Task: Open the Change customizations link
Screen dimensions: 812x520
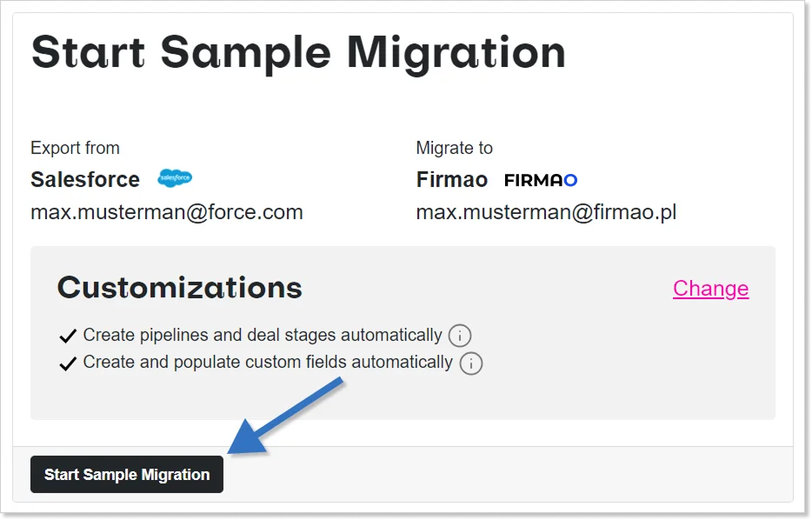Action: [x=710, y=289]
